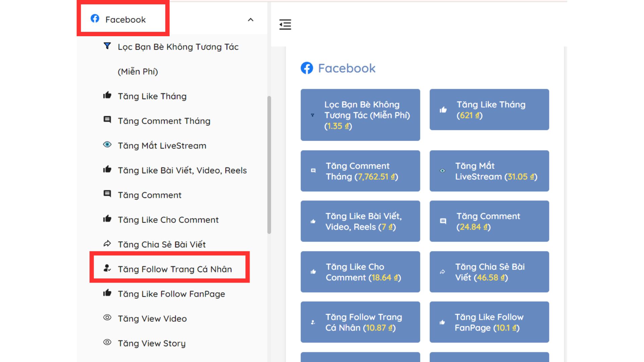The image size is (644, 362).
Task: Click thumbs-up icon on Tăng Like Cho Comment card
Action: tap(313, 272)
